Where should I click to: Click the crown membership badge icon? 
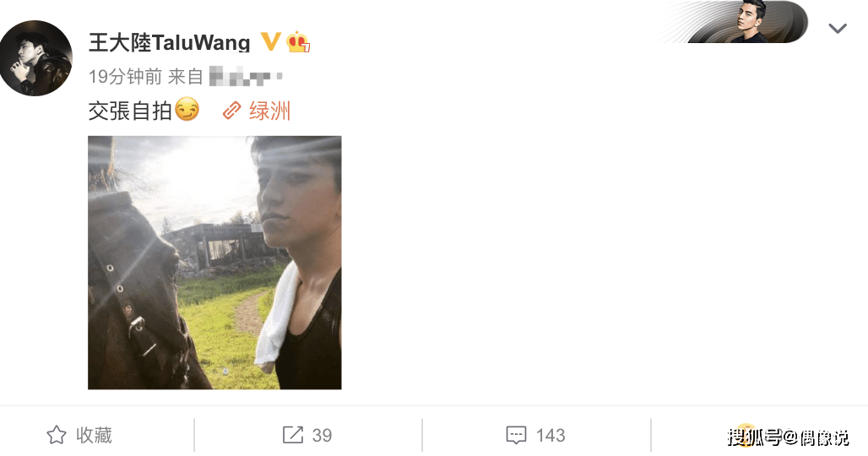[x=298, y=42]
